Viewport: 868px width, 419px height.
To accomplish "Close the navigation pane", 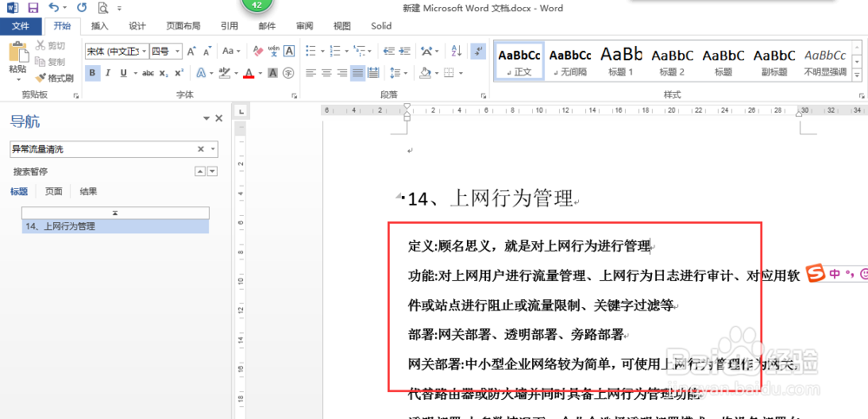I will pyautogui.click(x=219, y=118).
